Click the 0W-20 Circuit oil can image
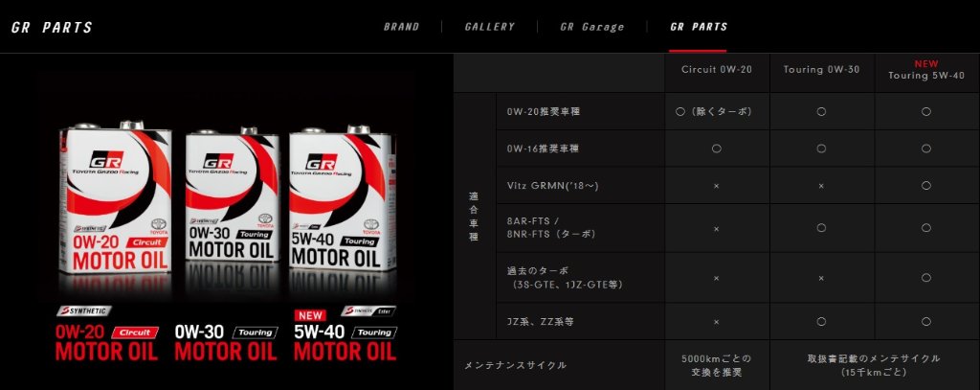This screenshot has width=980, height=390. pos(116,197)
